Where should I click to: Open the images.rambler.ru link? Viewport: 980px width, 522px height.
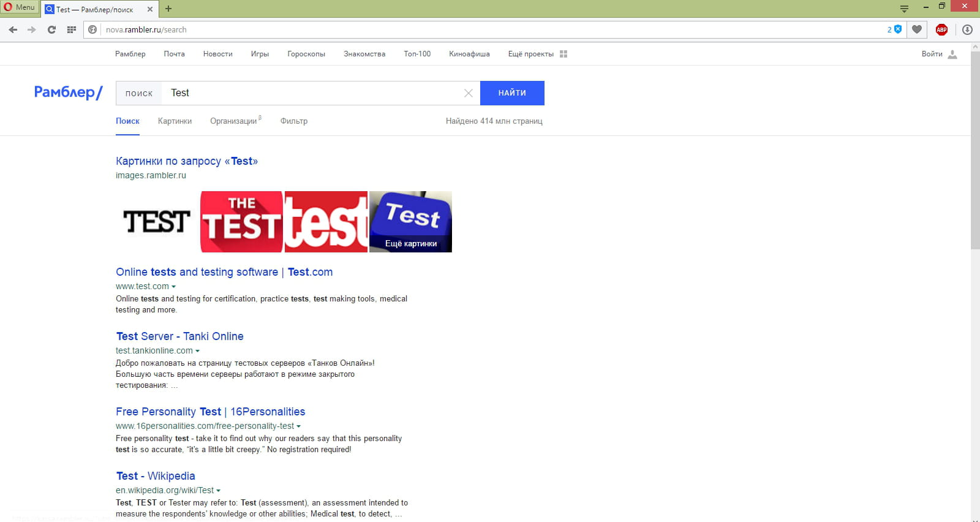point(151,175)
